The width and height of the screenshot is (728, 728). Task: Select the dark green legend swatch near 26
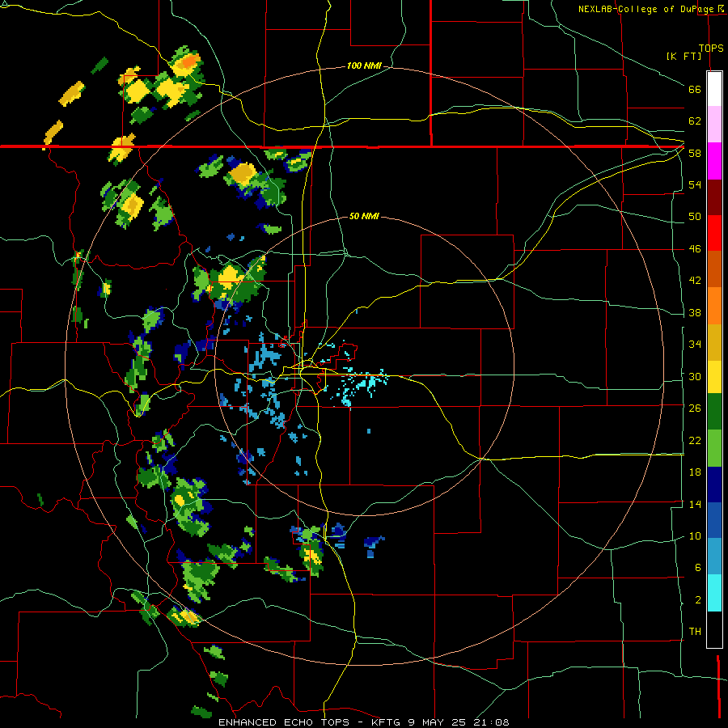coord(714,412)
